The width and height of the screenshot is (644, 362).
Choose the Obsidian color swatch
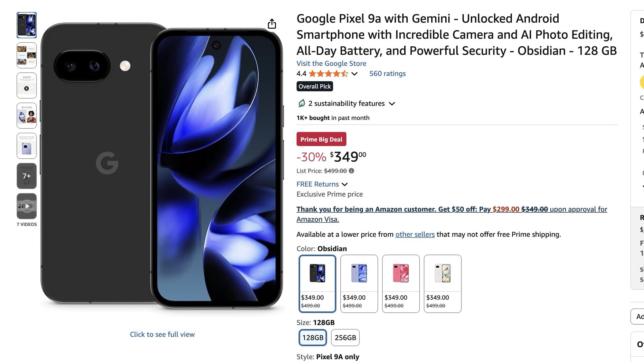click(317, 283)
